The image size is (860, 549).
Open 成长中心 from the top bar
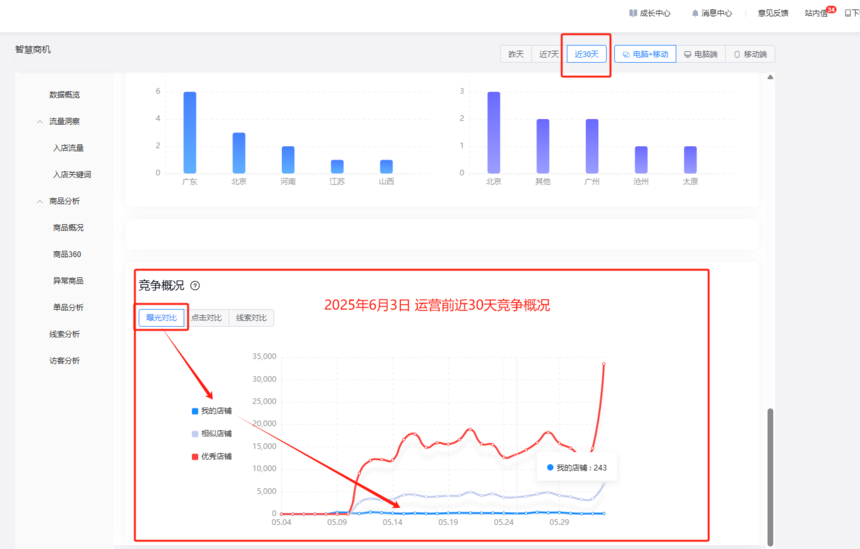(649, 13)
